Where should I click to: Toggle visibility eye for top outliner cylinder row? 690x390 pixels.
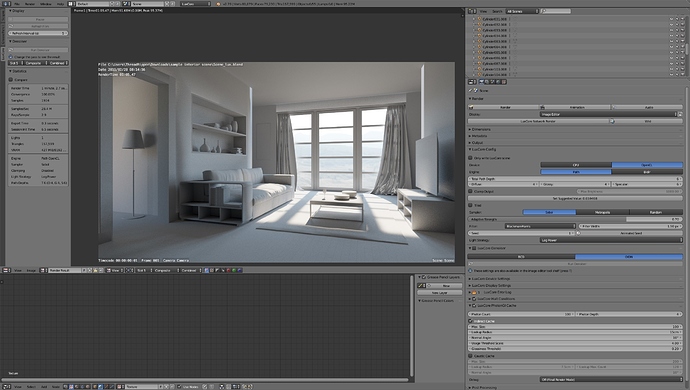(672, 19)
